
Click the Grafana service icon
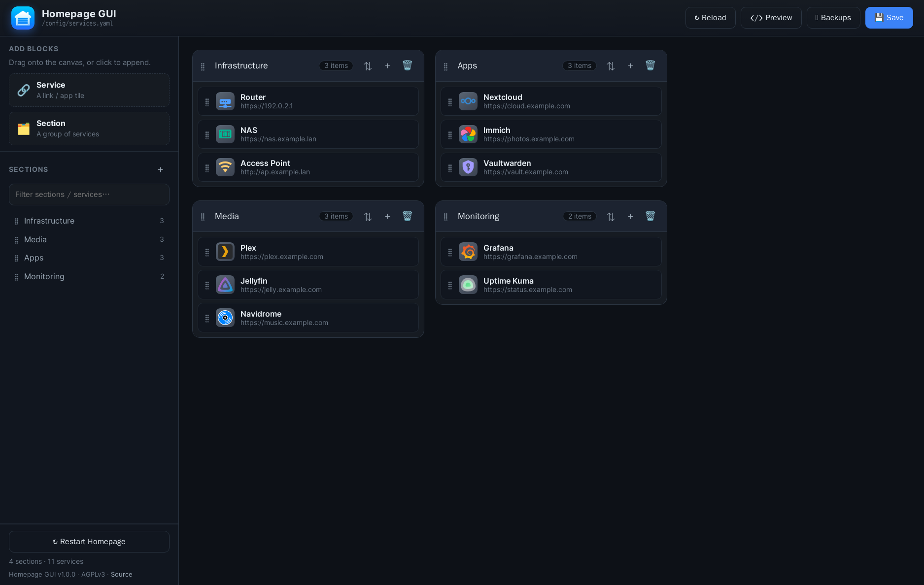click(x=468, y=252)
